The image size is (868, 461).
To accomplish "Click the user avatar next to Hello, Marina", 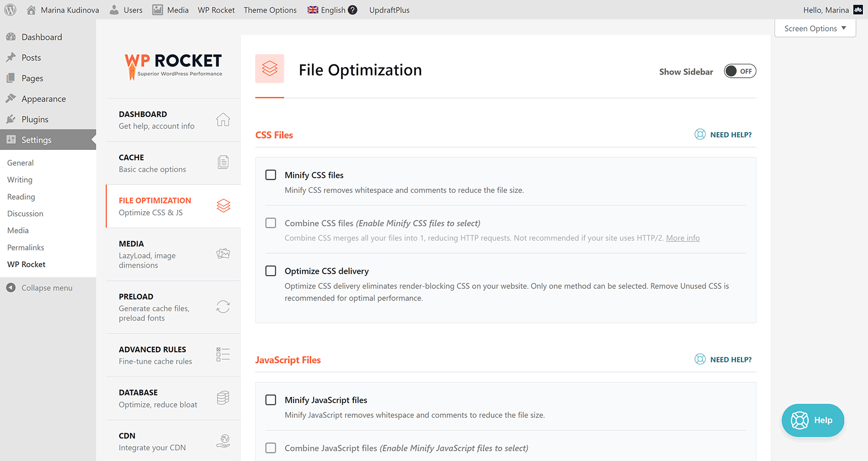I will [858, 10].
